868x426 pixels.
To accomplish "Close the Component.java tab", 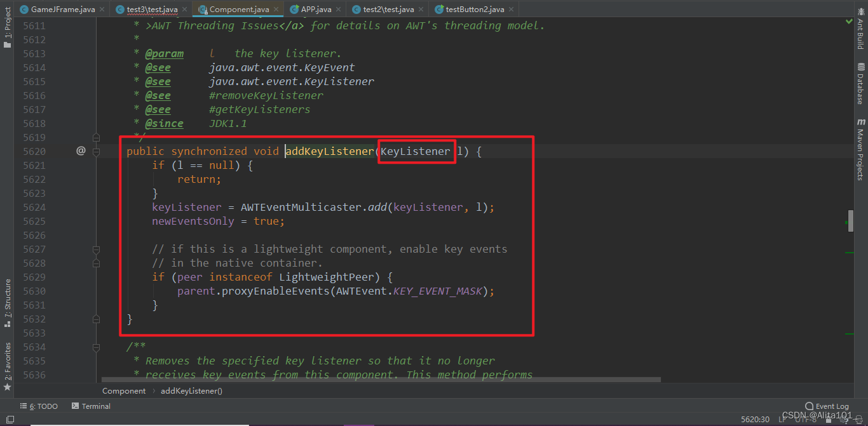I will [x=277, y=10].
